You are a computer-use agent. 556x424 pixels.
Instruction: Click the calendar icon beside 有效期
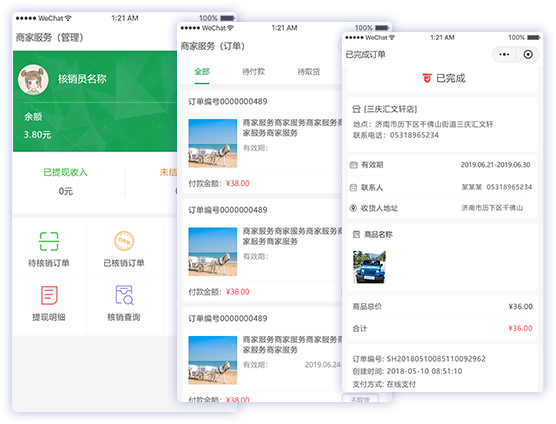(x=354, y=165)
